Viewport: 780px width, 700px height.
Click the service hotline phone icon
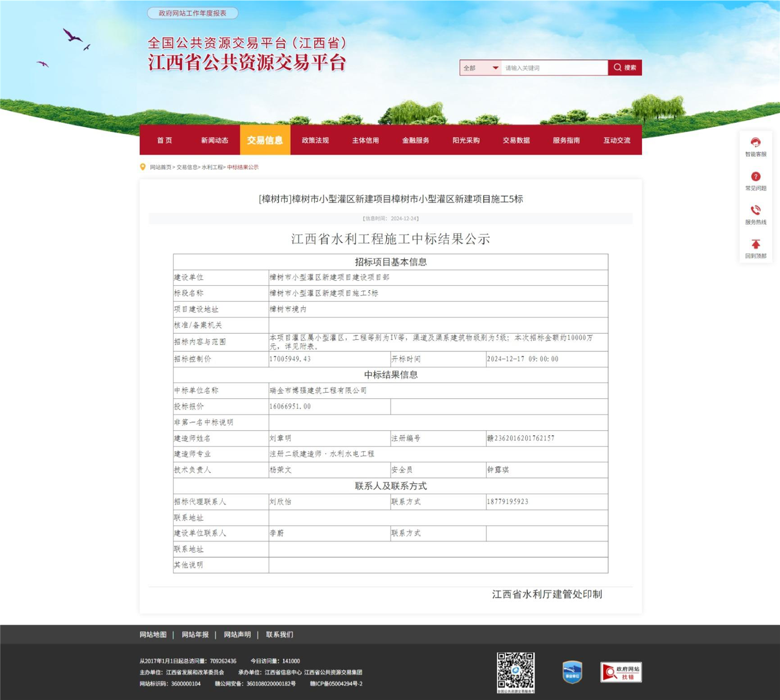[755, 210]
